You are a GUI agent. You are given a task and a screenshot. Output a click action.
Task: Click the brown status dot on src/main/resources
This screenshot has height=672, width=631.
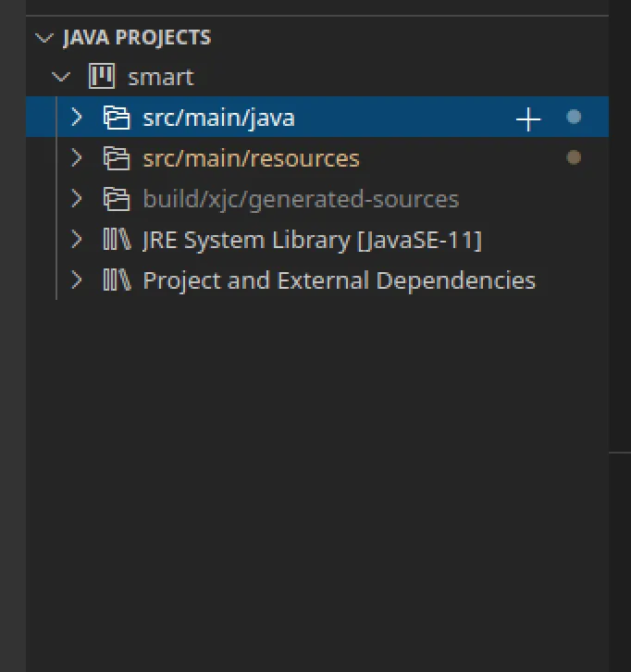[x=574, y=157]
